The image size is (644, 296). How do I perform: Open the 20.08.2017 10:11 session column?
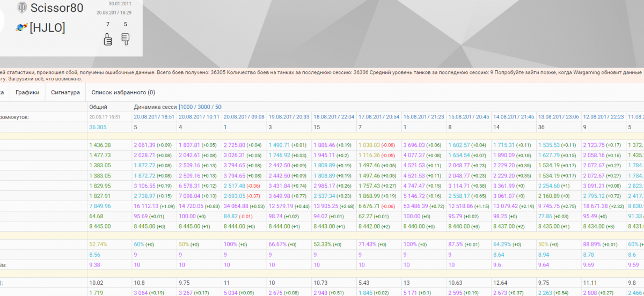[199, 116]
